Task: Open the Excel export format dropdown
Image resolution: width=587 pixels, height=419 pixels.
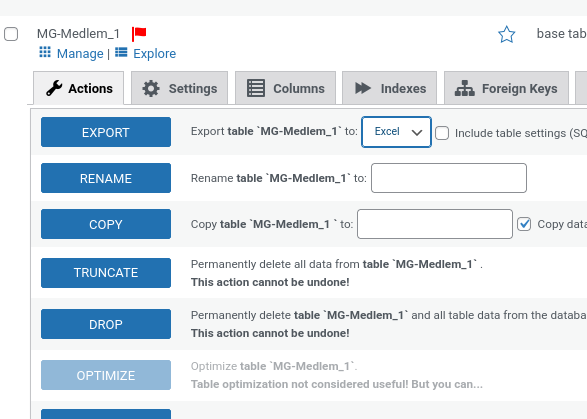Action: click(x=396, y=132)
